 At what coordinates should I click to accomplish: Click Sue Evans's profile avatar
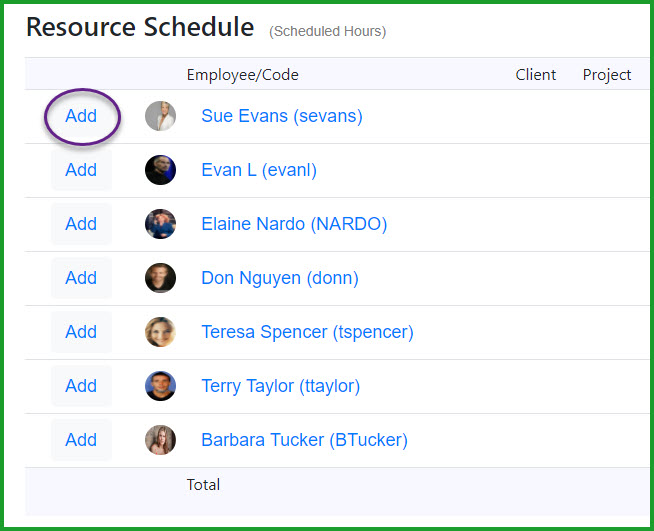160,116
